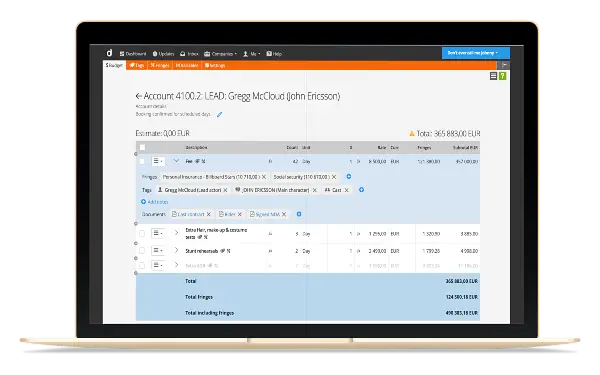Toggle the checkbox of the faded last row
Image resolution: width=600 pixels, height=375 pixels.
[142, 265]
